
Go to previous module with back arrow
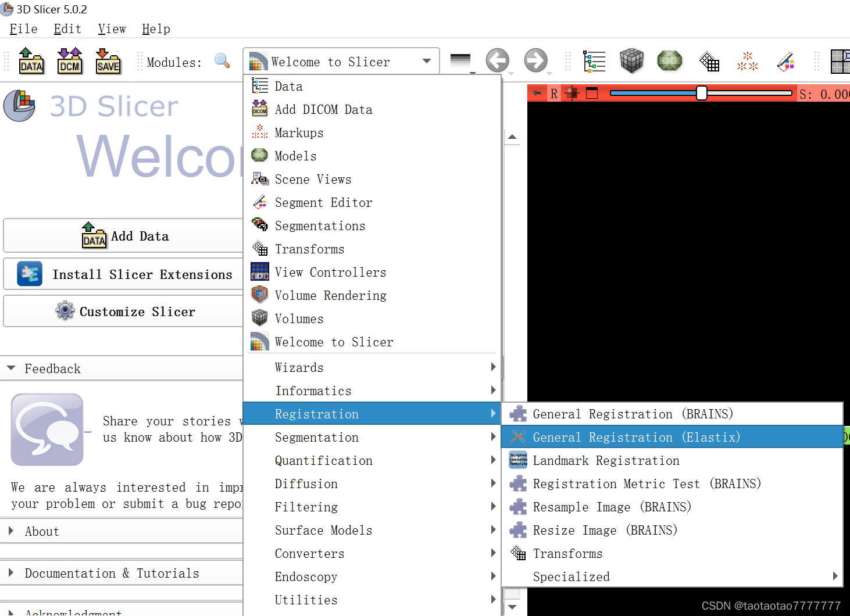[x=498, y=60]
